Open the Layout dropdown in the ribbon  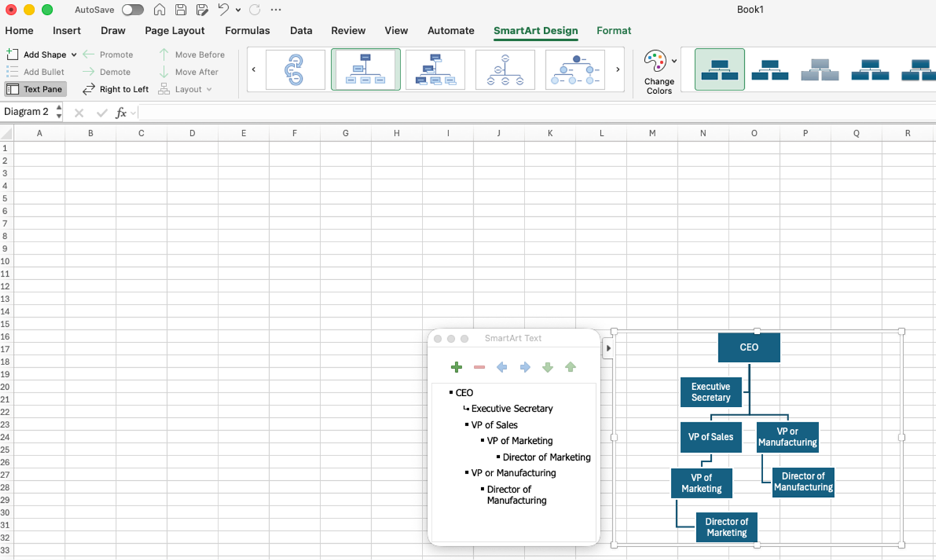pos(185,89)
